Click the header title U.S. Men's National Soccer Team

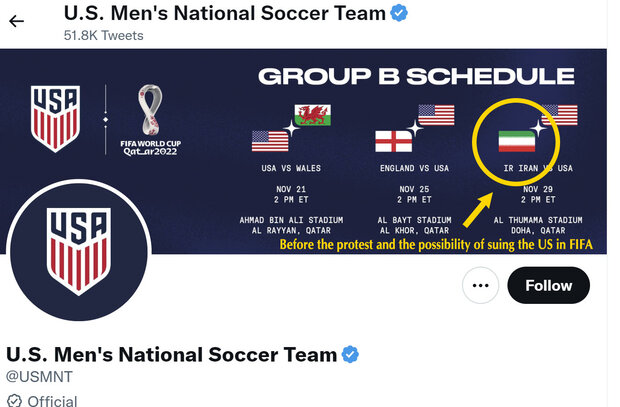tap(225, 13)
